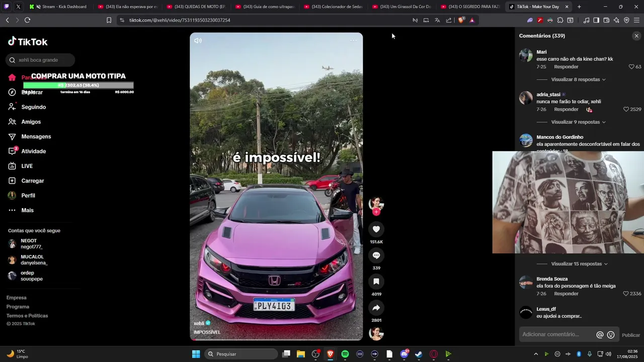
Task: Expand the Programa footer section
Action: (18, 307)
